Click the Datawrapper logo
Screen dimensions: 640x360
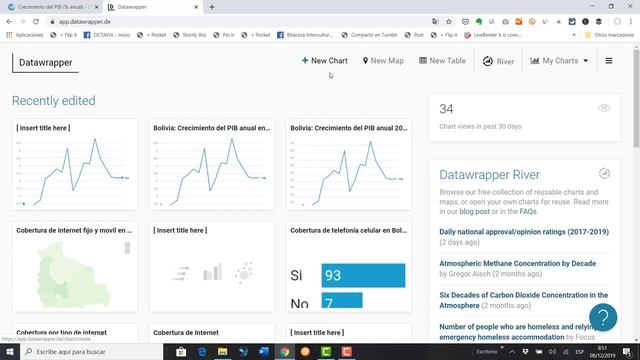click(x=45, y=62)
